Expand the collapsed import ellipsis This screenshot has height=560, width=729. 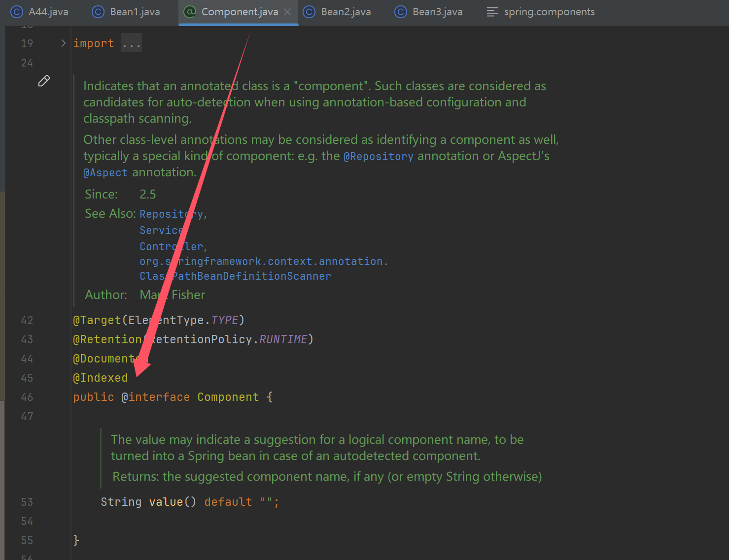pyautogui.click(x=132, y=43)
